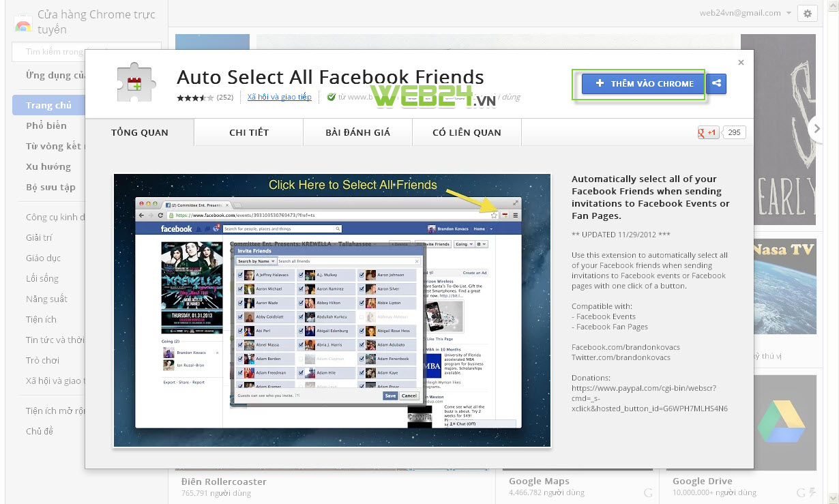Screen dimensions: 839x504
Task: Open the Google Maps app entry
Action: pos(539,481)
